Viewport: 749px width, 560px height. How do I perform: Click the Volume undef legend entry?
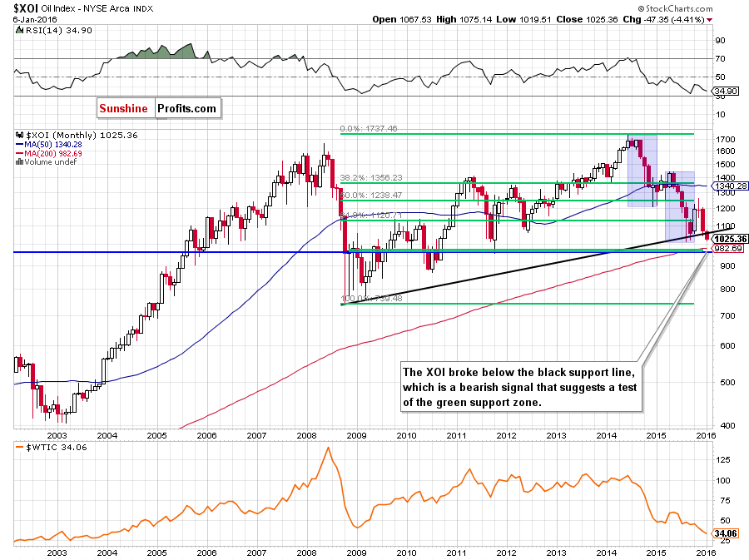[x=51, y=161]
